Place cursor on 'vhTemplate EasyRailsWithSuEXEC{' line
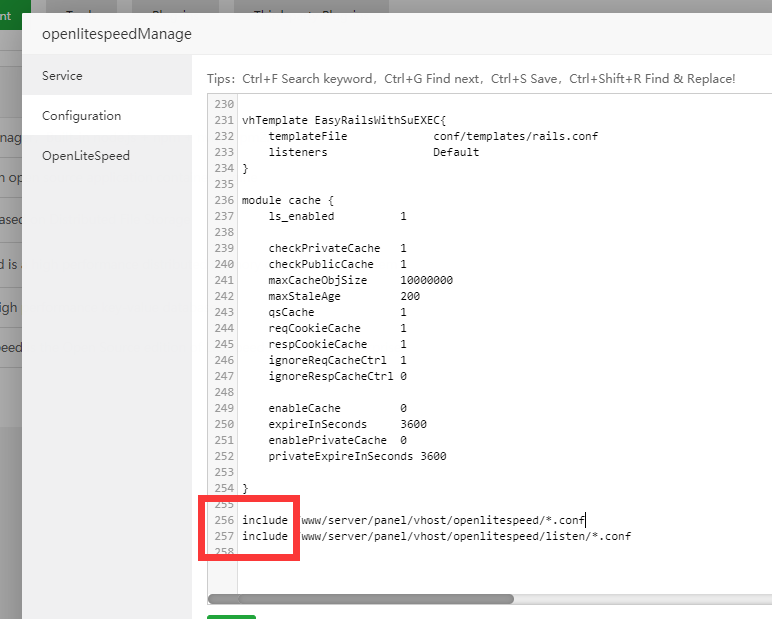The width and height of the screenshot is (772, 619). pos(344,120)
